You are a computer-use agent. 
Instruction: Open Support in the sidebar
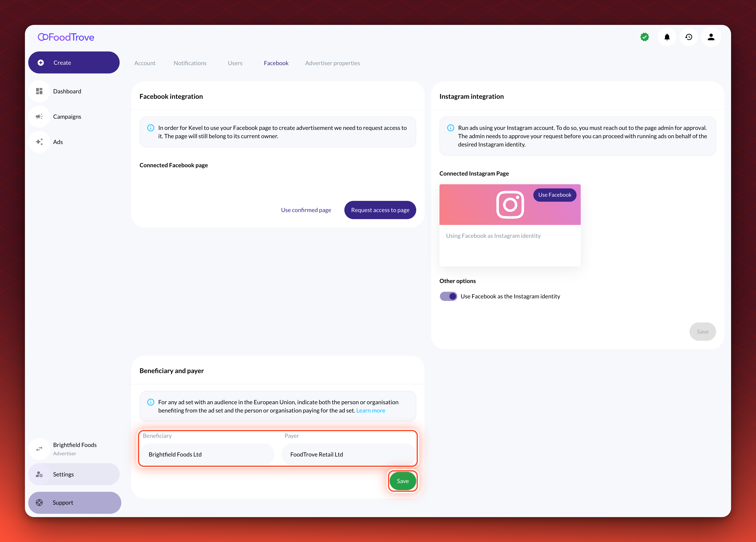tap(75, 503)
